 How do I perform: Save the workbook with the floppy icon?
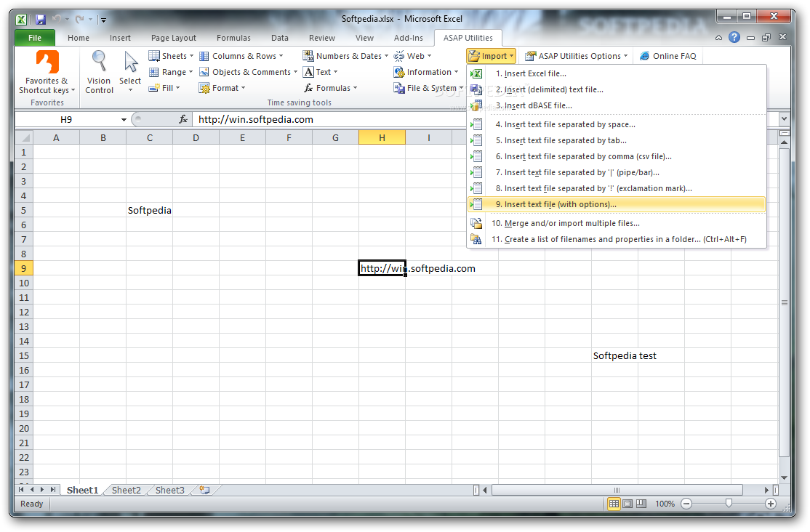click(x=40, y=20)
